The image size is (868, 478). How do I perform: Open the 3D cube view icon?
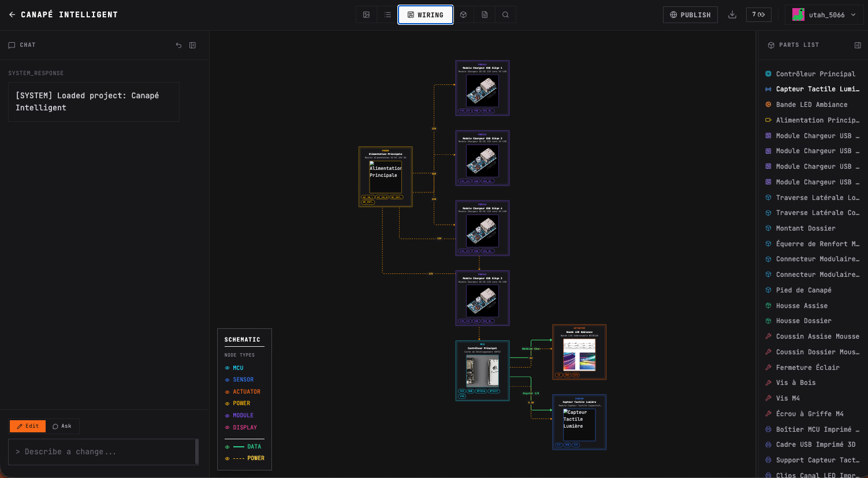463,15
